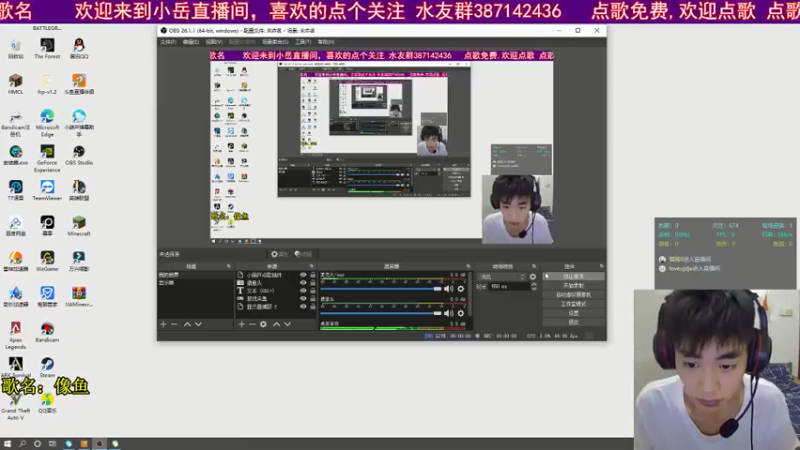Toggle visibility of first source row

click(x=303, y=274)
